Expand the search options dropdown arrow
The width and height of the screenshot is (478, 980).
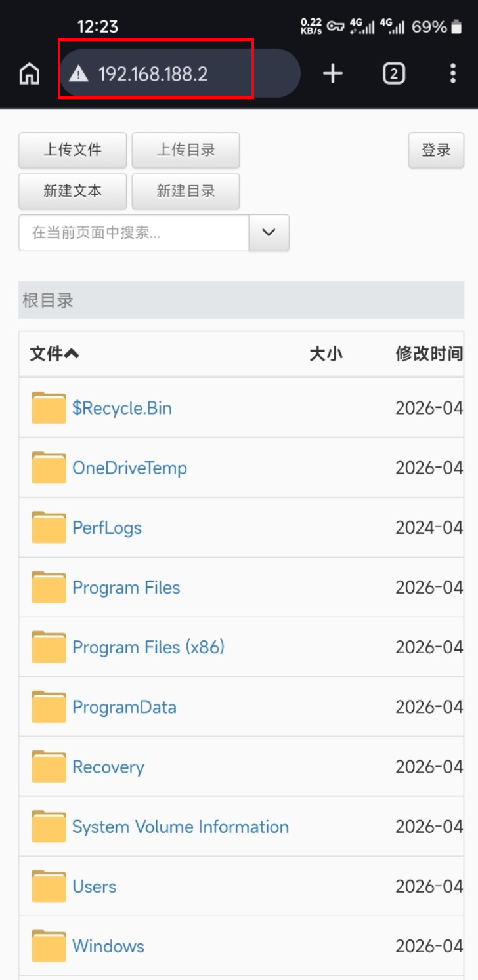(269, 232)
